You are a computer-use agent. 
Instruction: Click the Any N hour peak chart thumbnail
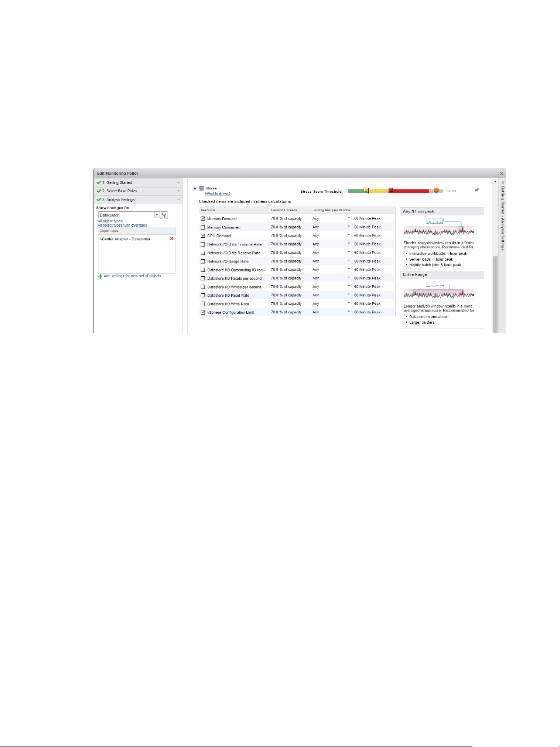pyautogui.click(x=438, y=227)
